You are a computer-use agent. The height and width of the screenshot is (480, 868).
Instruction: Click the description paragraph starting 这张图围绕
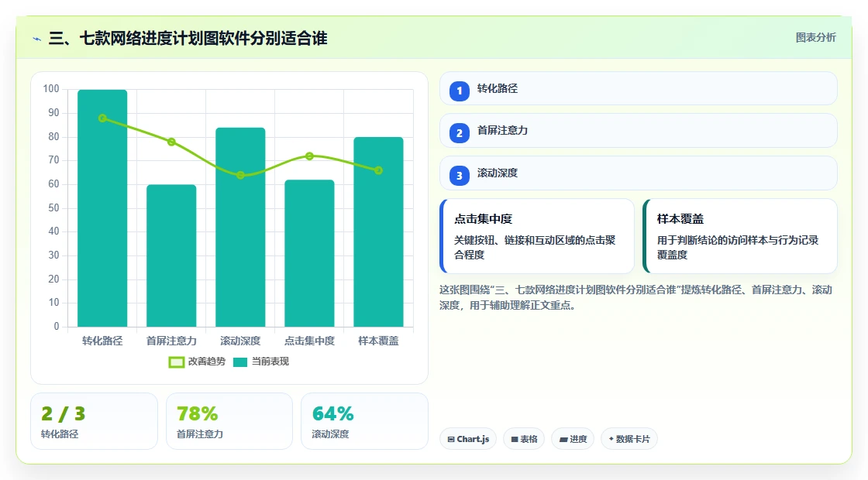(x=636, y=297)
